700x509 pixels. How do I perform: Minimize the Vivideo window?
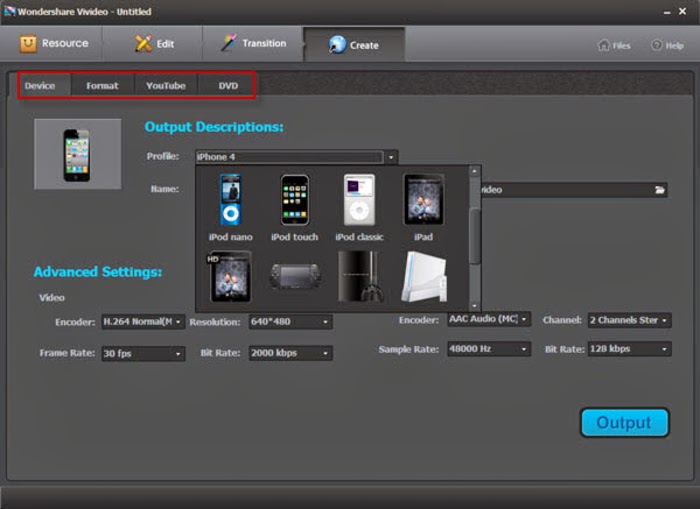point(667,12)
